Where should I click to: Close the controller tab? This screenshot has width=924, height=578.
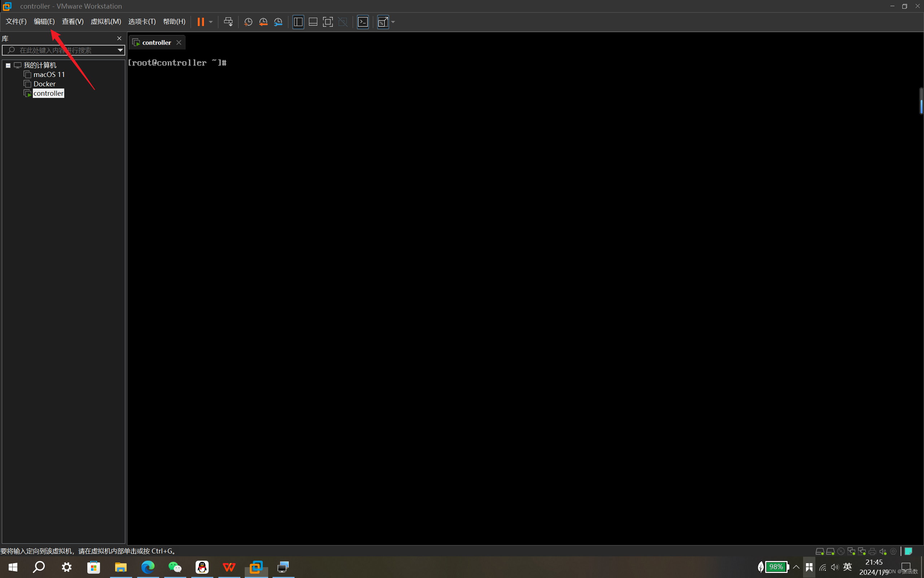(x=179, y=42)
